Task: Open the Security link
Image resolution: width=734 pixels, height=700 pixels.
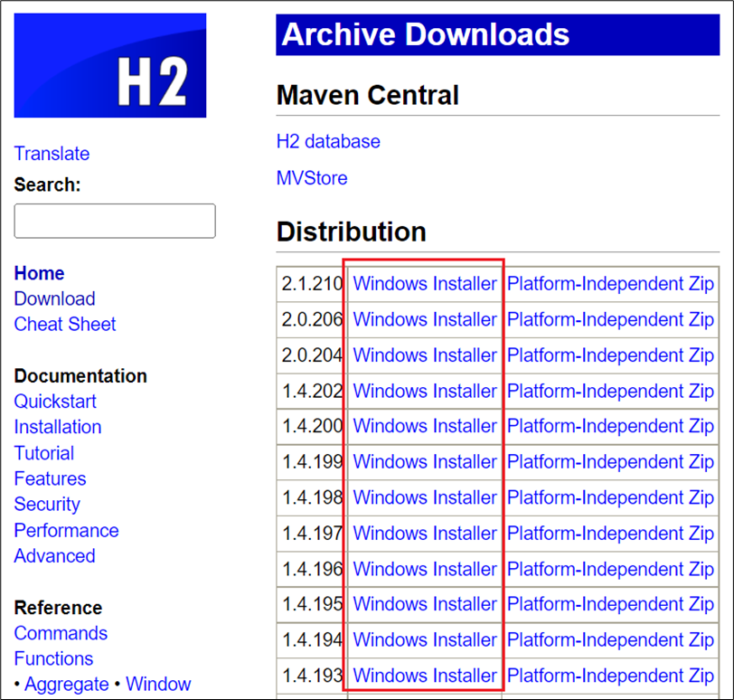Action: [47, 505]
